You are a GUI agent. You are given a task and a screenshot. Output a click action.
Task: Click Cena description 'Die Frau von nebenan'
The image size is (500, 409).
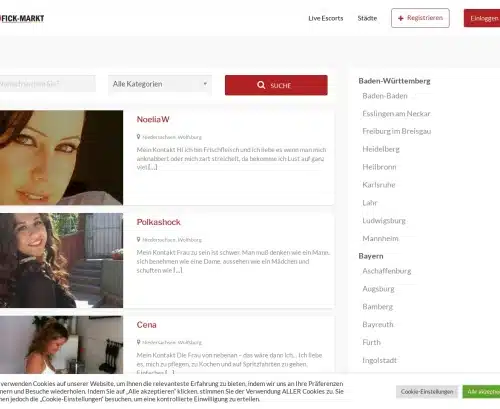pyautogui.click(x=205, y=355)
